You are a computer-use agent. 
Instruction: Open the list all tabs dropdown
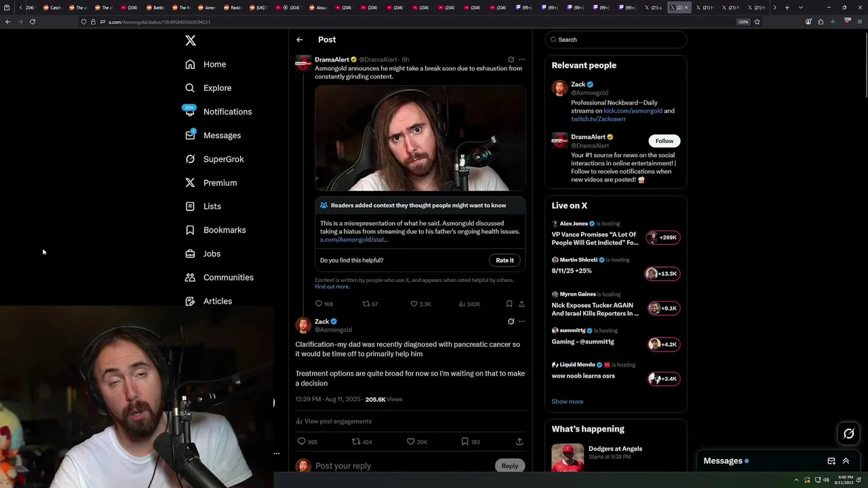[801, 7]
